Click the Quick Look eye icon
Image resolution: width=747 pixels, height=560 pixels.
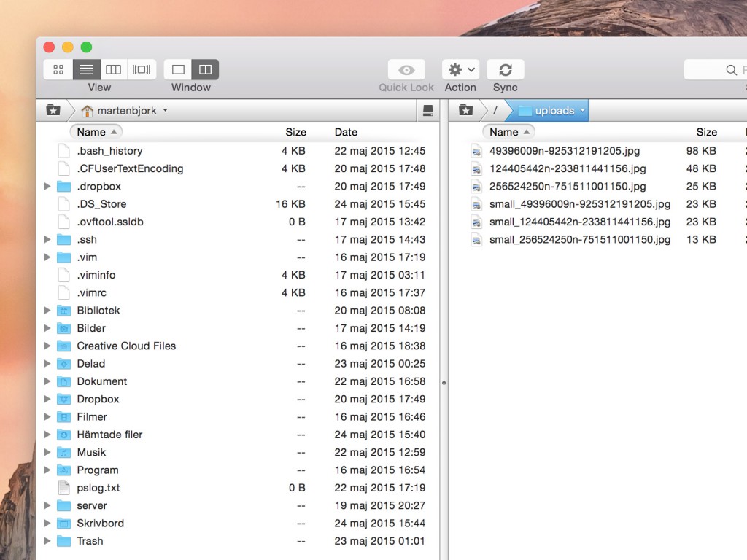(406, 70)
